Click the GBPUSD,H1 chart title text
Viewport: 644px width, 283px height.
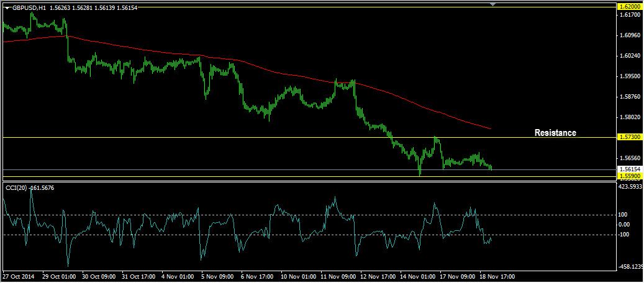click(29, 8)
